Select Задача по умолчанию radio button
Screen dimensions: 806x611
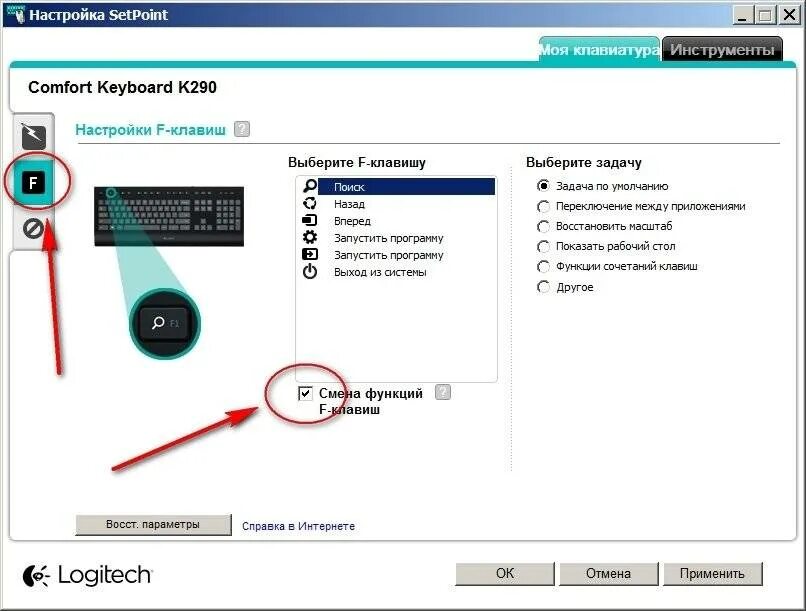pyautogui.click(x=543, y=186)
